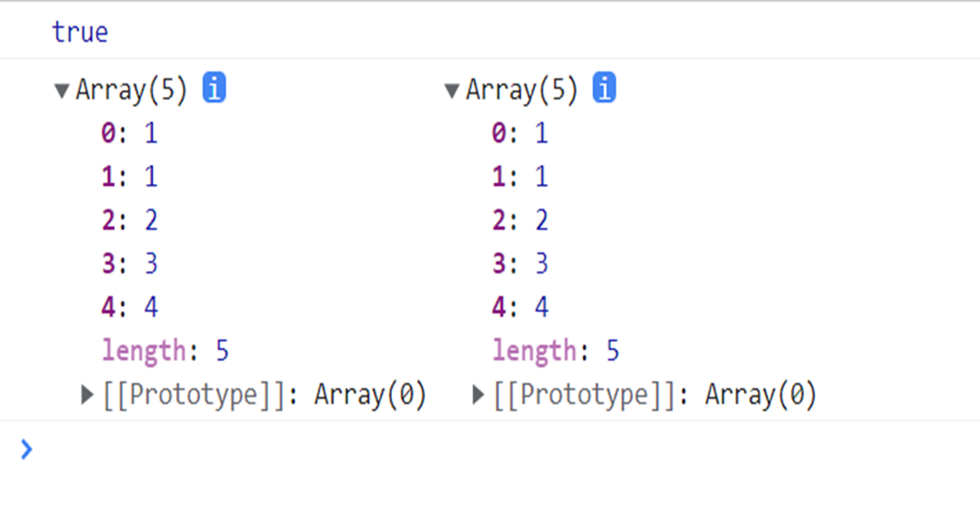
Task: Select the right Array(5) header label
Action: 522,91
